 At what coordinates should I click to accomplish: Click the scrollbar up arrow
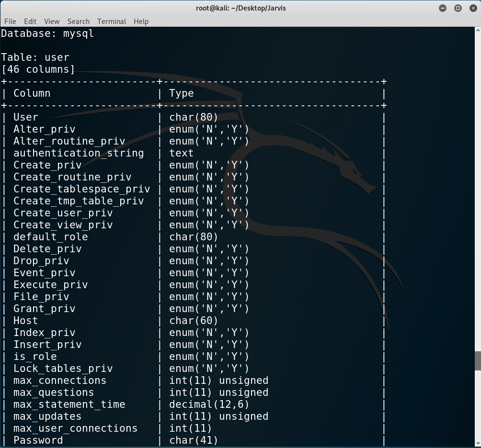point(478,30)
